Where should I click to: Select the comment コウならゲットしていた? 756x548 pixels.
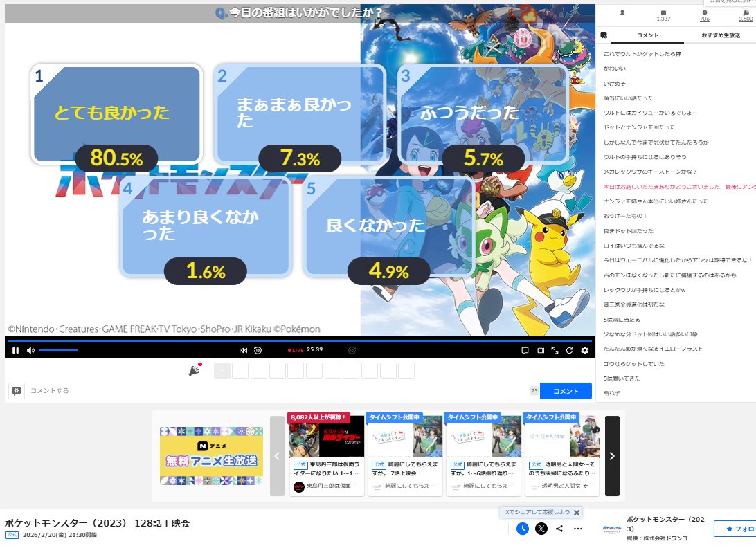(x=633, y=364)
